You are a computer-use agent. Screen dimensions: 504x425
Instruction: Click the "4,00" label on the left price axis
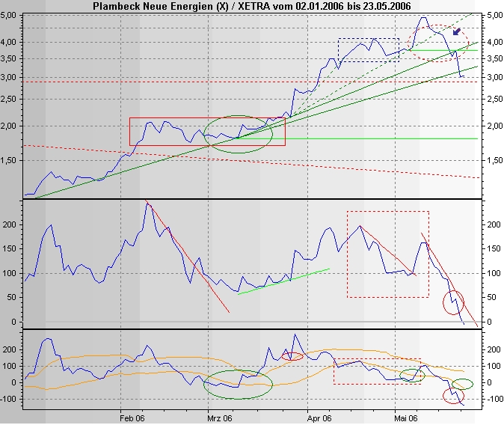[9, 42]
